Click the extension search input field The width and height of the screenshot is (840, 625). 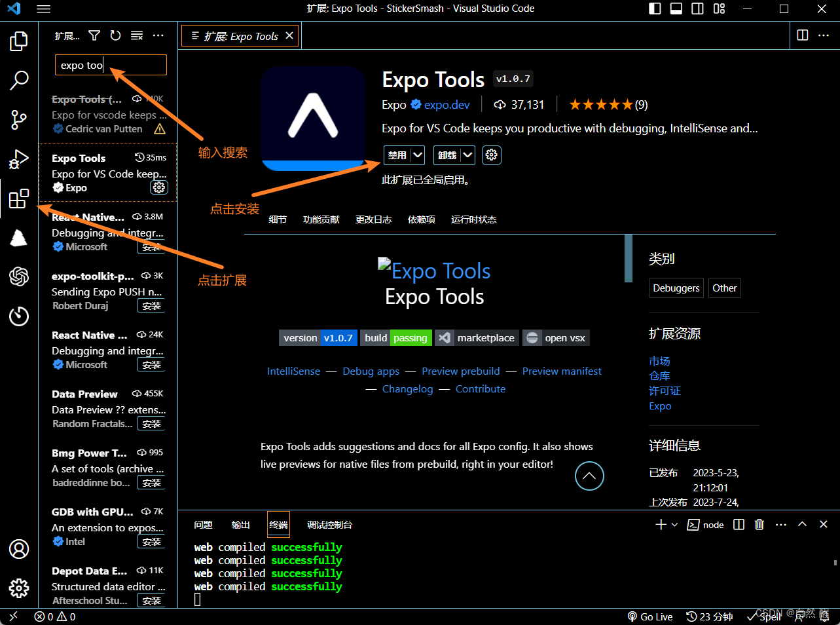pyautogui.click(x=111, y=65)
